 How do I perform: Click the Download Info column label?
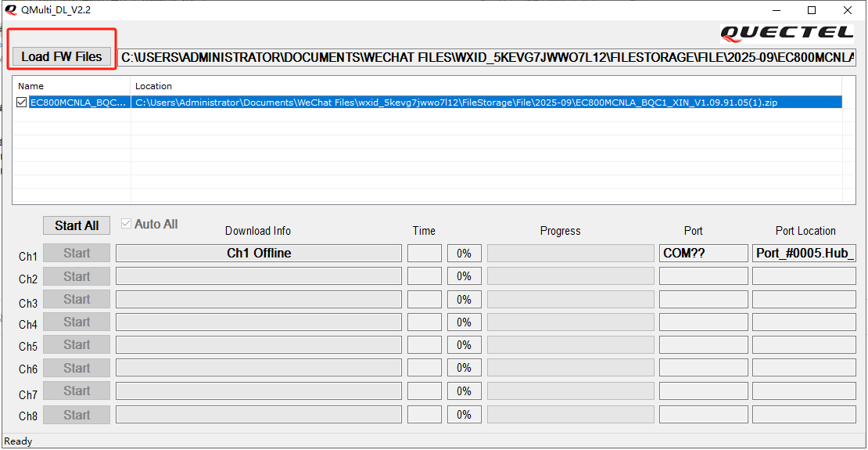(x=258, y=231)
